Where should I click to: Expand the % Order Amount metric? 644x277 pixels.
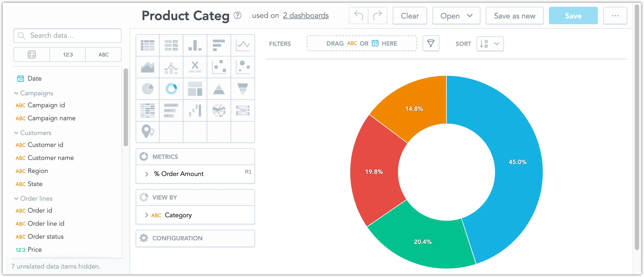pos(147,174)
